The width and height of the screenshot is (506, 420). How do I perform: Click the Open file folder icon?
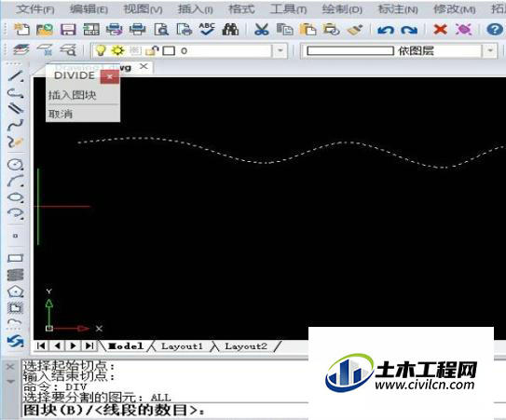[45, 30]
